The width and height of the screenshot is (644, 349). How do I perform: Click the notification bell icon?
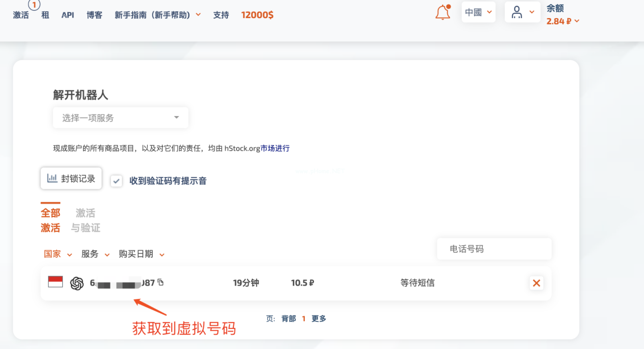click(442, 12)
